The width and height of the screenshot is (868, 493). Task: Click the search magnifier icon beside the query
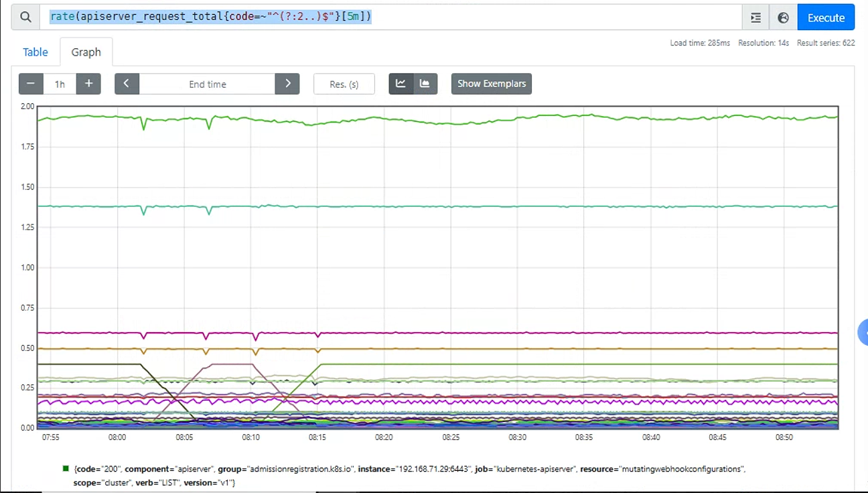tap(25, 17)
